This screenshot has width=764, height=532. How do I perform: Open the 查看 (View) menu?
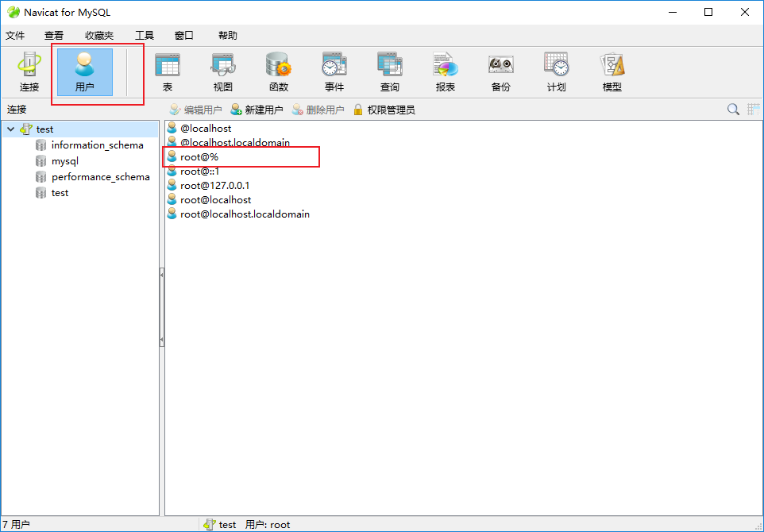53,36
